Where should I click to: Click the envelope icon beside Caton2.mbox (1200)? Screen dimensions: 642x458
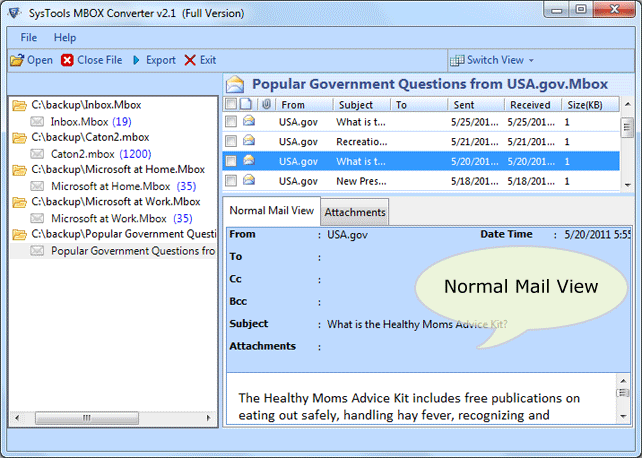[x=37, y=154]
